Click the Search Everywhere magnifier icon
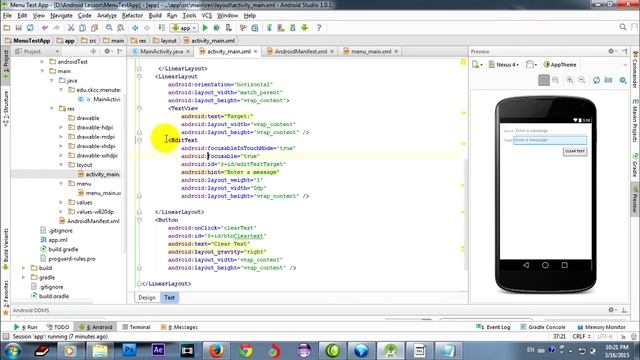640x360 pixels. pos(623,27)
